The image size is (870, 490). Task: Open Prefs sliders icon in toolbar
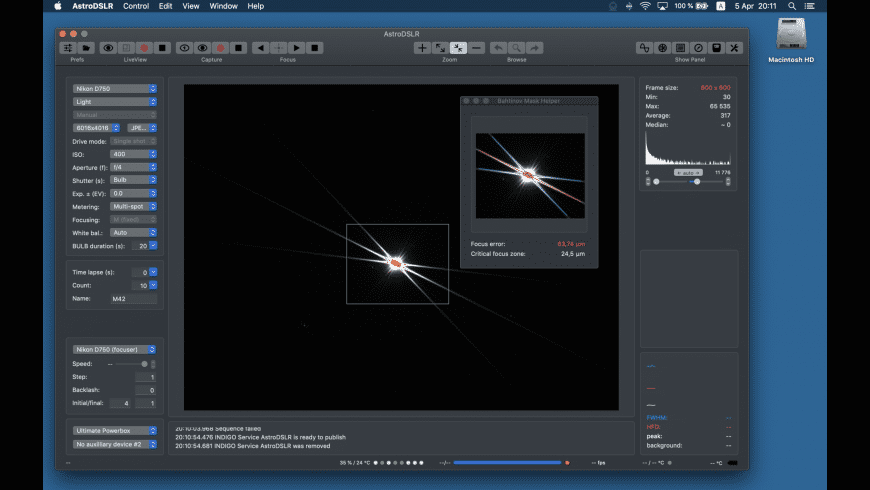tap(68, 48)
